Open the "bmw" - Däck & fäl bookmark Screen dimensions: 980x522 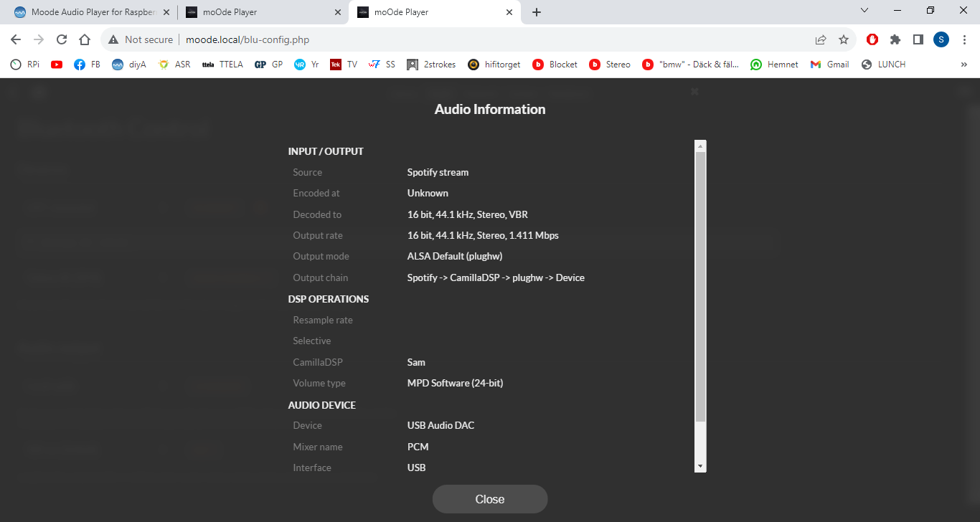[691, 65]
